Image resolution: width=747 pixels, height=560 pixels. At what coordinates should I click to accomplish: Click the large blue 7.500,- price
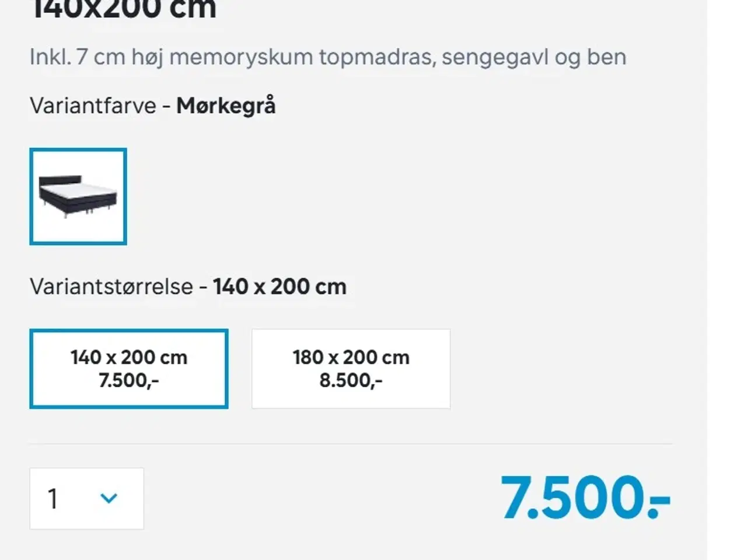pos(585,498)
